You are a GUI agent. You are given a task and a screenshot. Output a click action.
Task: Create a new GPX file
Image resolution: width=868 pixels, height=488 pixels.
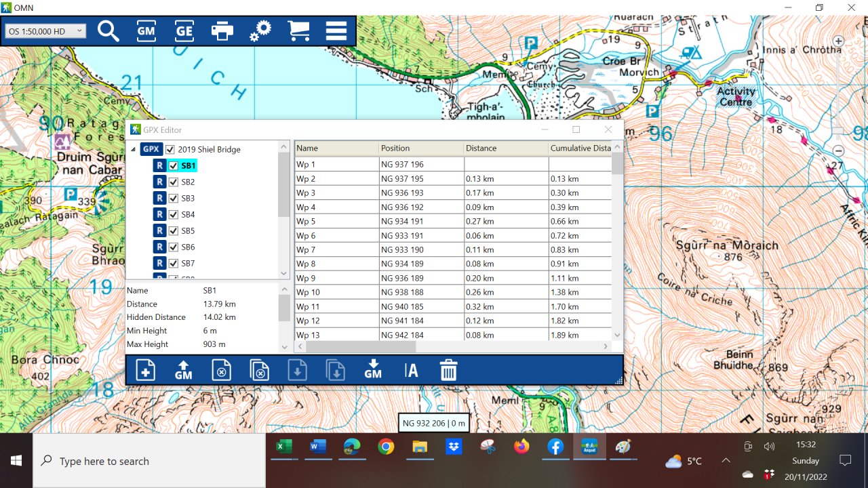145,369
